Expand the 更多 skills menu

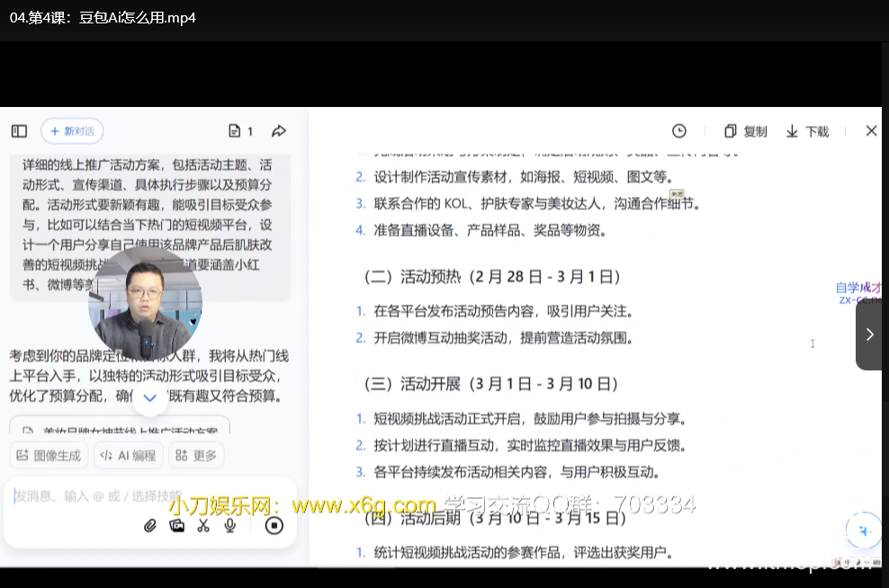196,455
